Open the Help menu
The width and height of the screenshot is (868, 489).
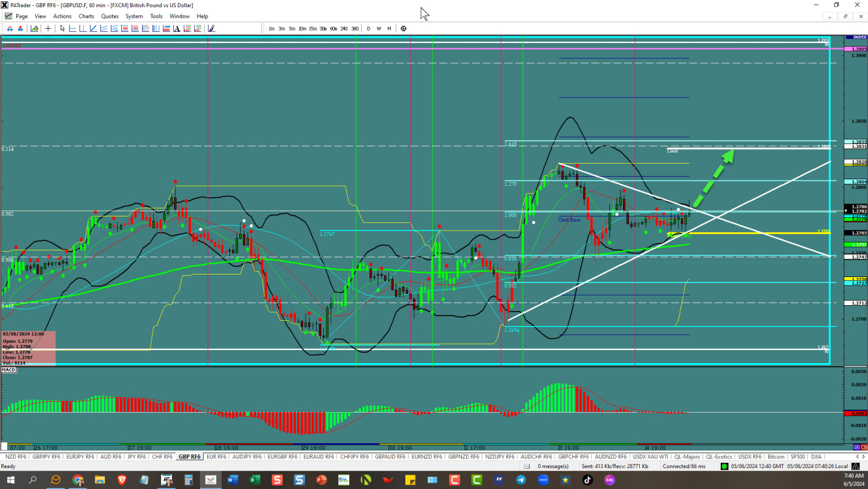(203, 16)
